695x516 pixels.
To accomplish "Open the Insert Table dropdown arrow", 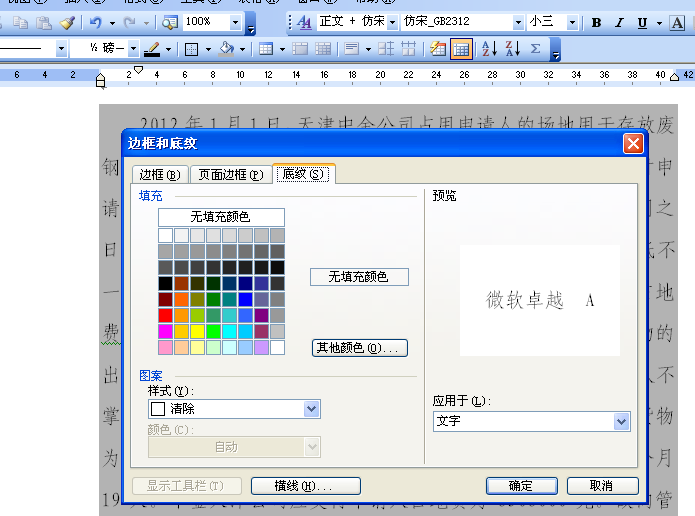I will [x=282, y=49].
